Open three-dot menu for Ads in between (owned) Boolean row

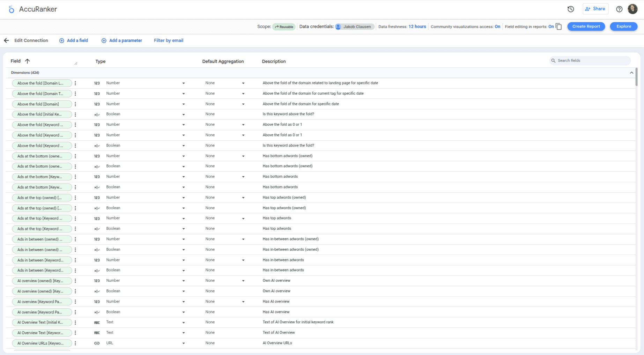[x=75, y=250]
